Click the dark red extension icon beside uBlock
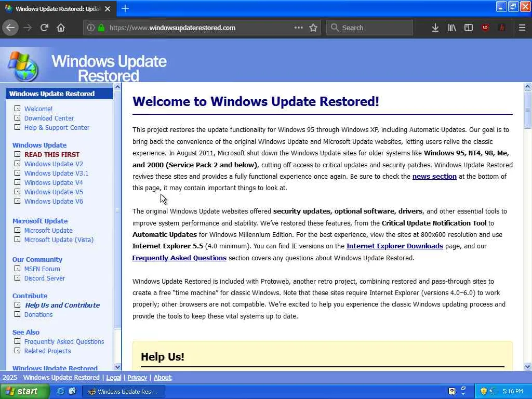Image resolution: width=532 pixels, height=399 pixels. pyautogui.click(x=502, y=28)
